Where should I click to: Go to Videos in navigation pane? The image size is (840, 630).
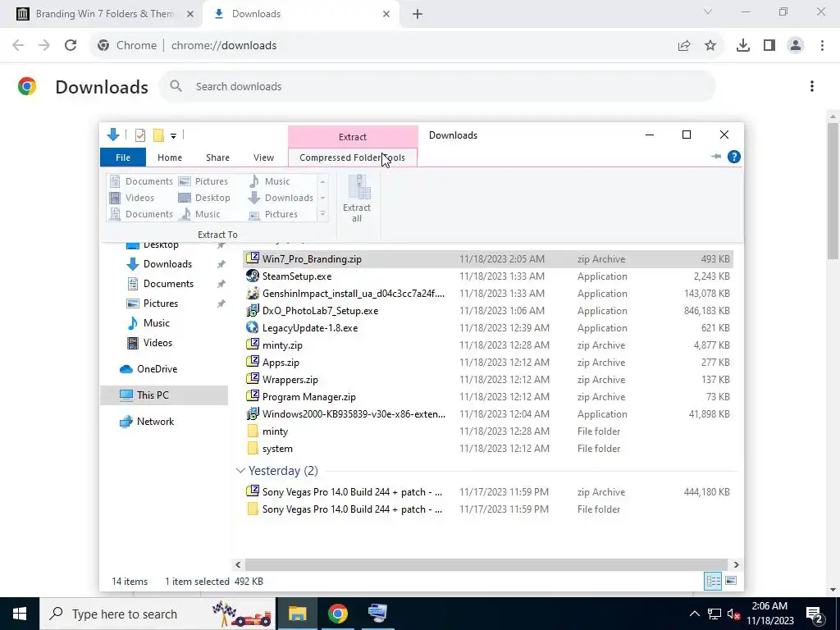[x=157, y=342]
